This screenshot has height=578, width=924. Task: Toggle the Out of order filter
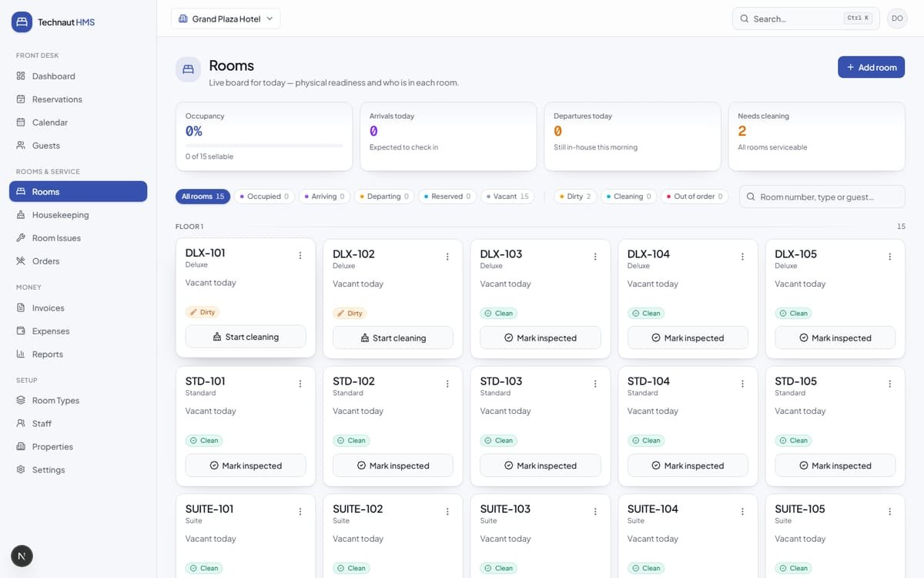click(x=695, y=197)
